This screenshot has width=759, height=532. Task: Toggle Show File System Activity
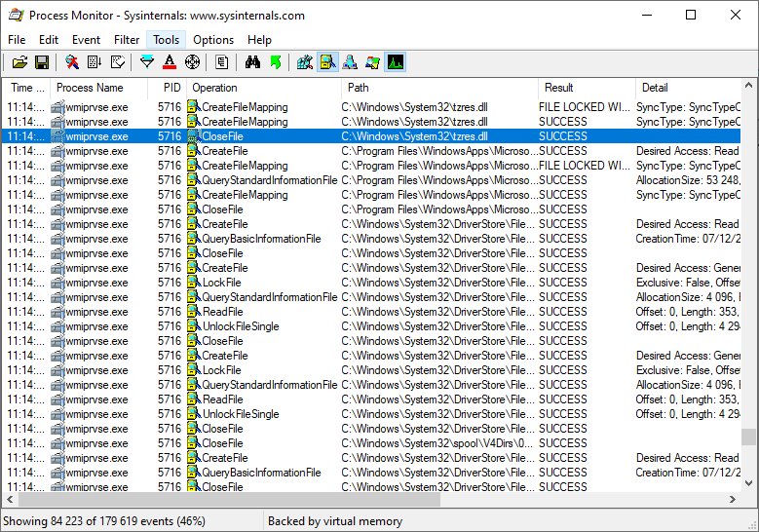pos(327,62)
